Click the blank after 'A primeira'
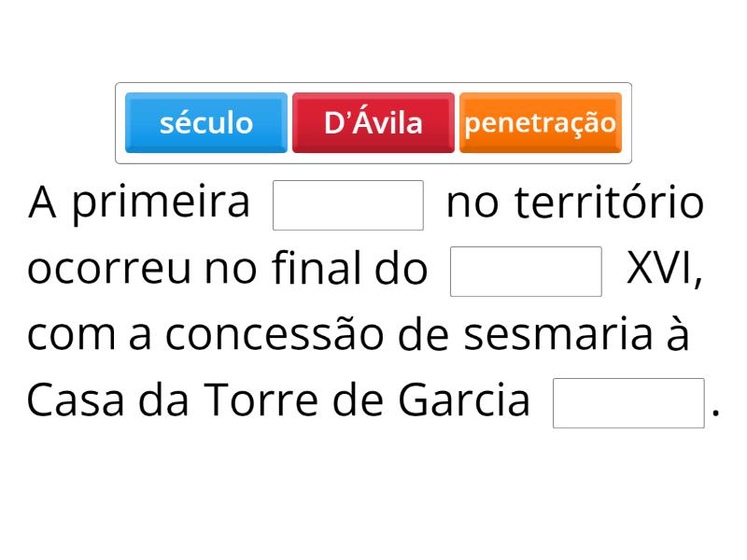The image size is (747, 560). pos(348,205)
